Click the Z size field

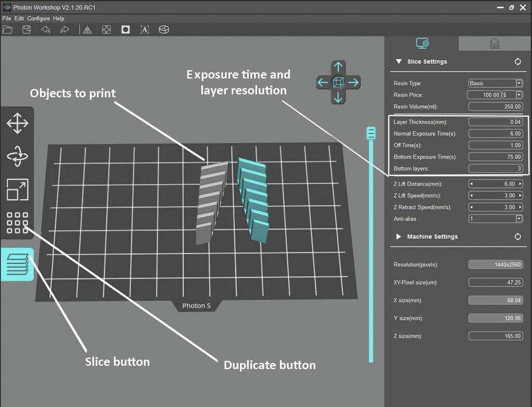click(496, 336)
